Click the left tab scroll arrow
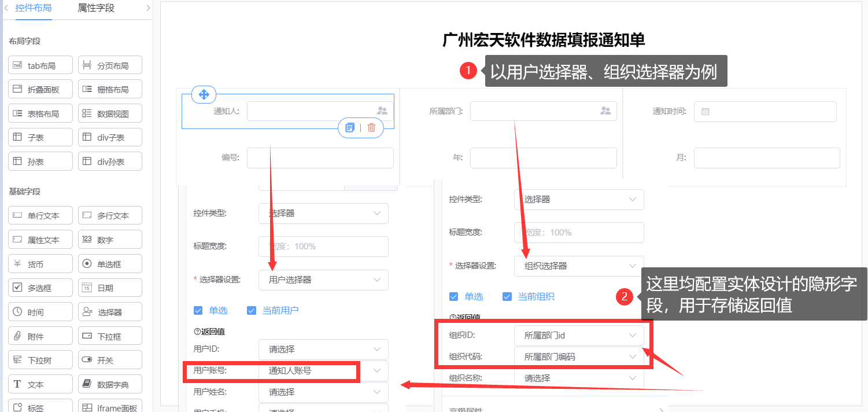Image resolution: width=868 pixels, height=412 pixels. point(6,8)
